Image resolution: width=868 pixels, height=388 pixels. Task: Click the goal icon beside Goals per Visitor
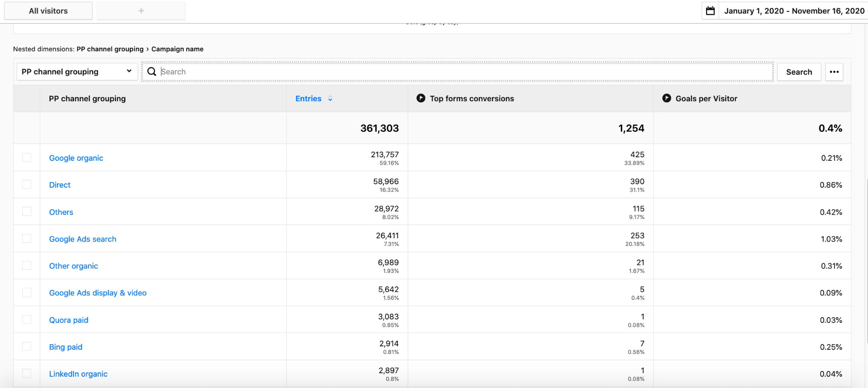click(667, 98)
